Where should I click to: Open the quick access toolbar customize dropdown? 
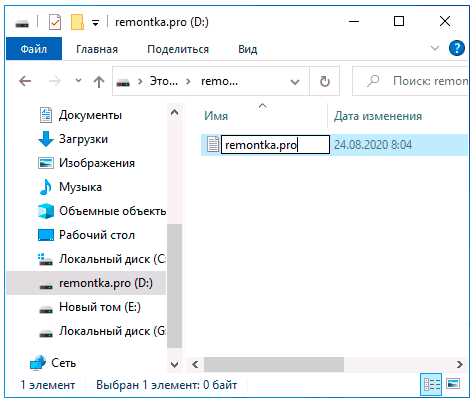95,23
